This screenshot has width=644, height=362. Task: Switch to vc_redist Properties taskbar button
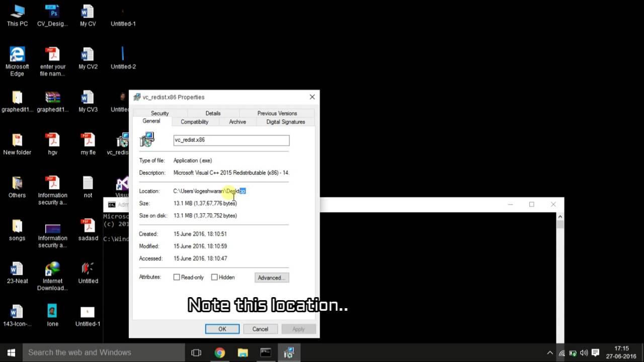pos(289,352)
